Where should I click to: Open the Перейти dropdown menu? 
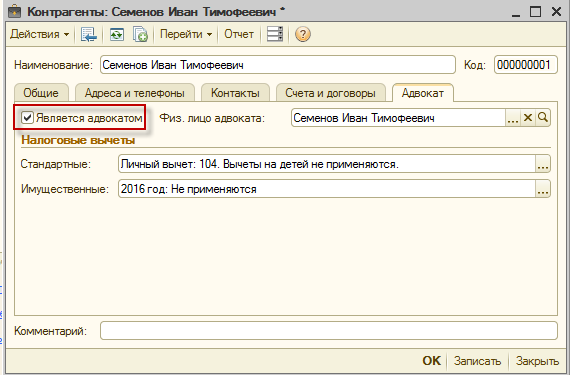pos(186,35)
